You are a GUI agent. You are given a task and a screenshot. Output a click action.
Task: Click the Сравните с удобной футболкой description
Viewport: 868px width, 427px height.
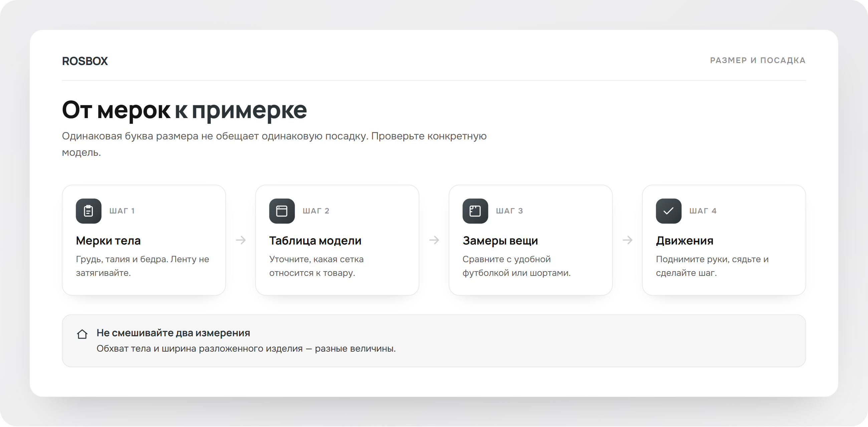pos(516,266)
